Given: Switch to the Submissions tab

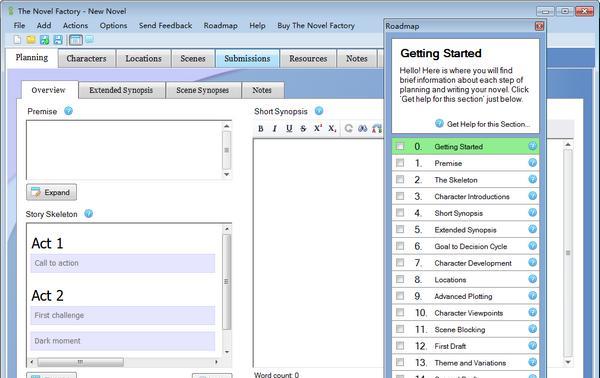Looking at the screenshot, I should (x=247, y=59).
